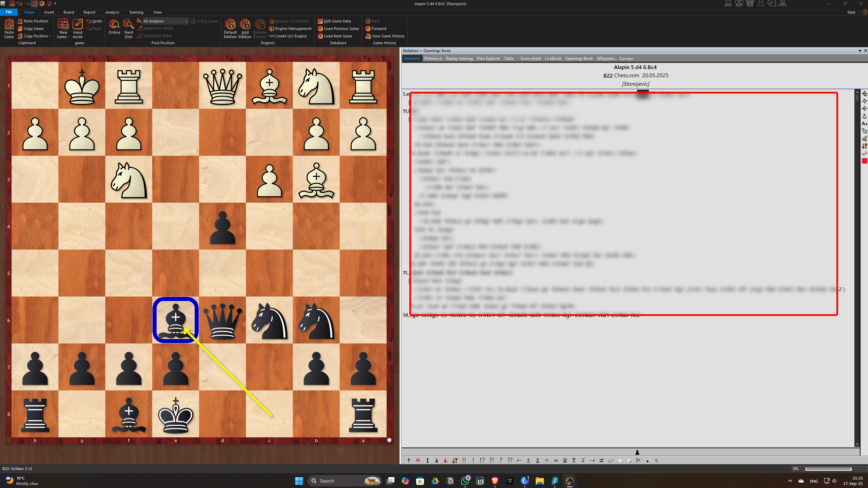Open Engine Management
The image size is (868, 488).
coord(290,29)
